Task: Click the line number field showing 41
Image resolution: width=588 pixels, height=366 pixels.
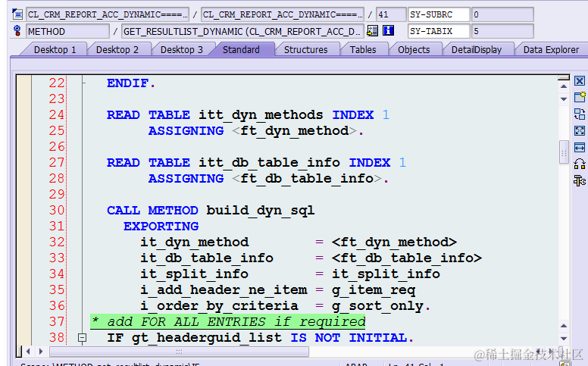Action: 391,14
